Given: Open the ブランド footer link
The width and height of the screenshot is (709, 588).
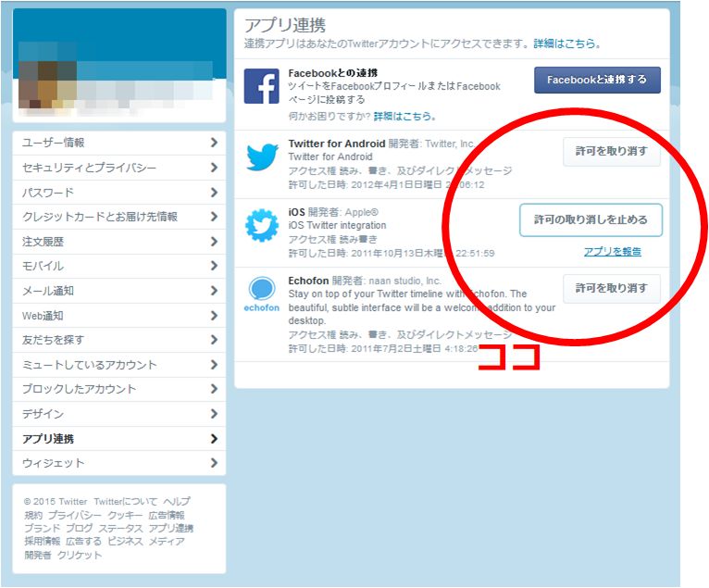Looking at the screenshot, I should point(42,529).
